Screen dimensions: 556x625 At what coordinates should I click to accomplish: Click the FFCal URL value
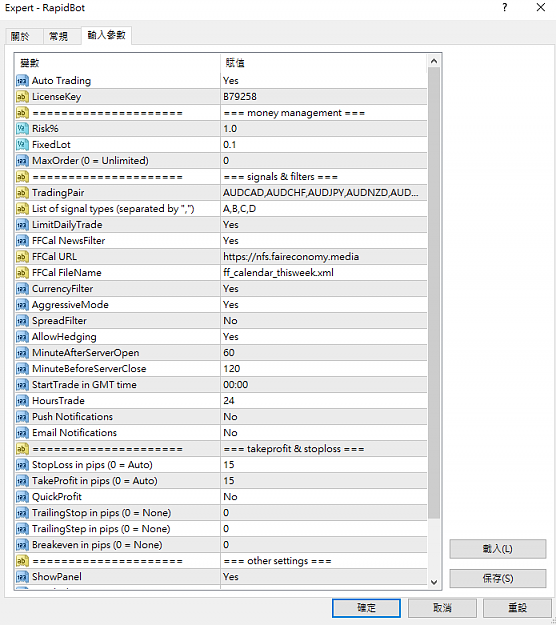291,257
